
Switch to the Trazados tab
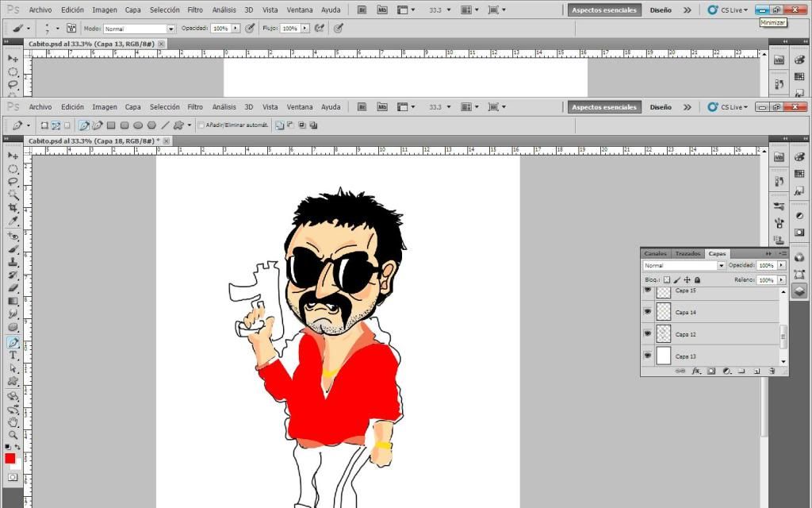pos(688,253)
